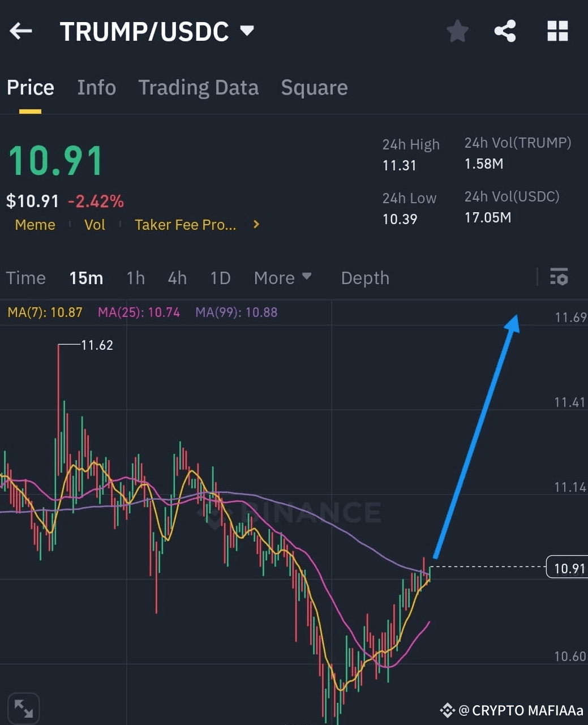This screenshot has height=725, width=588.
Task: Add TRUMP/USDC to favorites with star
Action: click(x=457, y=31)
